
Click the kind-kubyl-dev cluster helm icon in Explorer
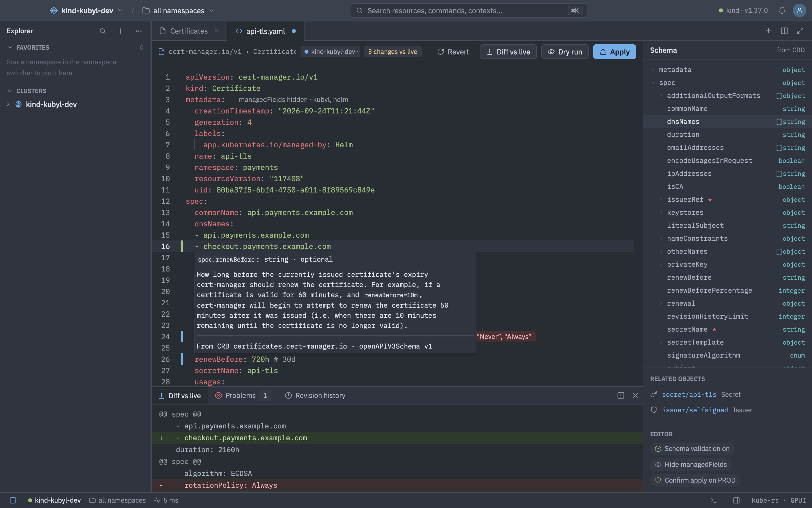(19, 104)
